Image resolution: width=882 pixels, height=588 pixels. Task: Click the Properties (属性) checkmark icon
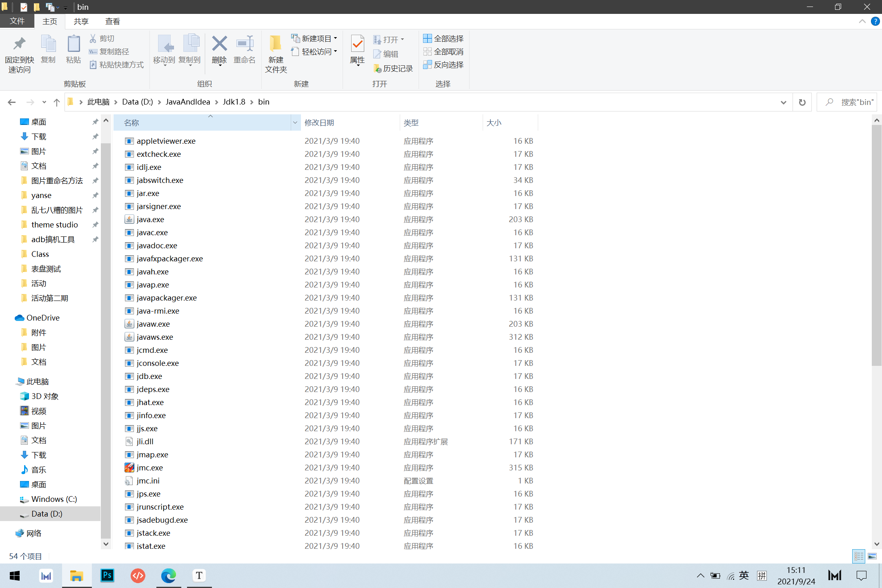coord(357,44)
